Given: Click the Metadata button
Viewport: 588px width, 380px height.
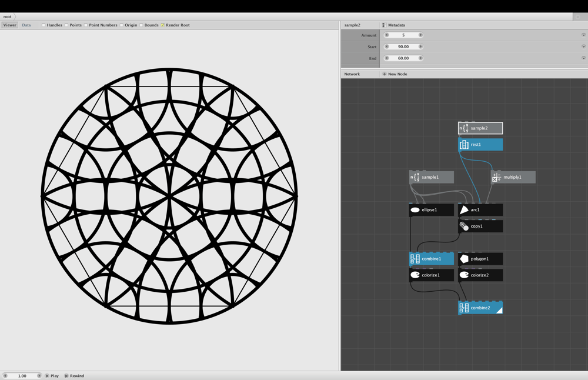Looking at the screenshot, I should point(394,25).
